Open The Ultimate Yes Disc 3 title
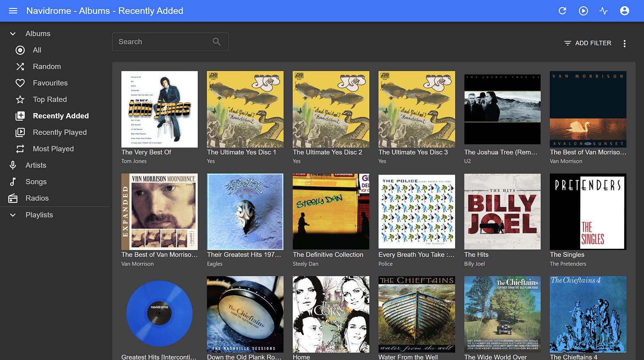The height and width of the screenshot is (360, 644). pyautogui.click(x=413, y=152)
